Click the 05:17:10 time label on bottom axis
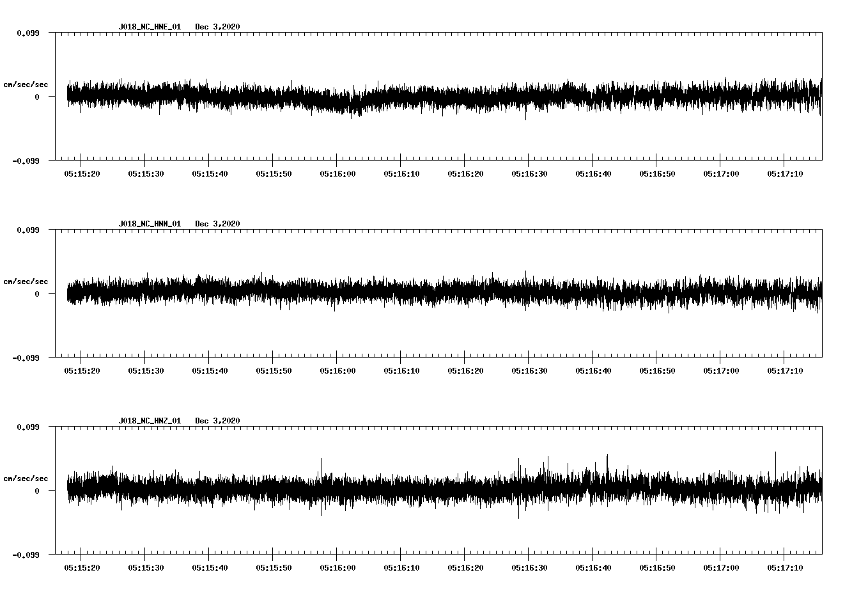 click(x=784, y=566)
